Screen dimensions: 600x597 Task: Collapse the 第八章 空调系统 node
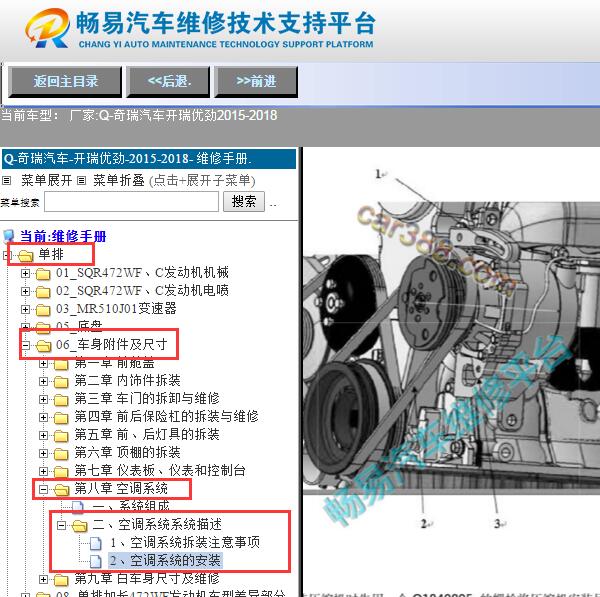pos(43,489)
